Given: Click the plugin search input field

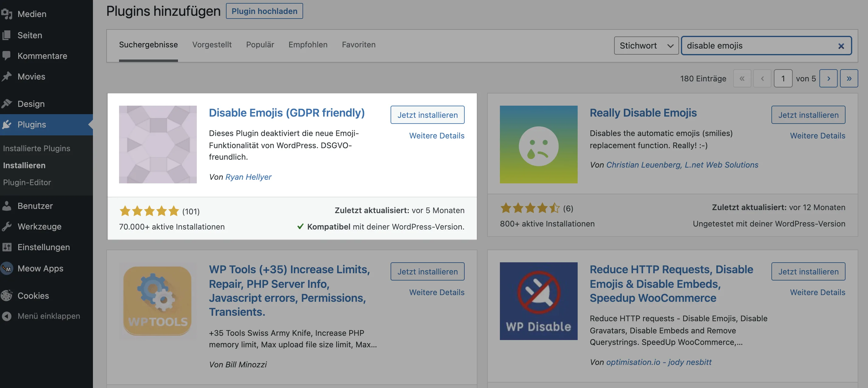Looking at the screenshot, I should [x=758, y=46].
